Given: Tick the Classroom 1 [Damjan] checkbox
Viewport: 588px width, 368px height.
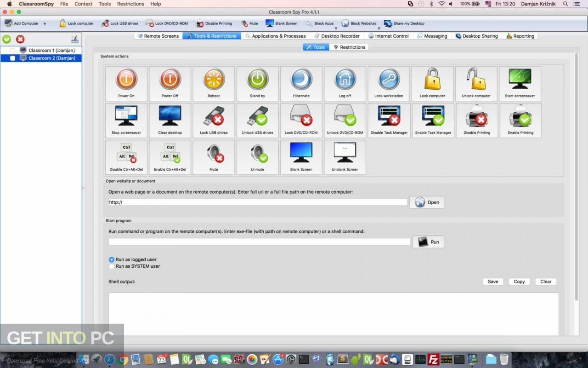Looking at the screenshot, I should pos(12,51).
